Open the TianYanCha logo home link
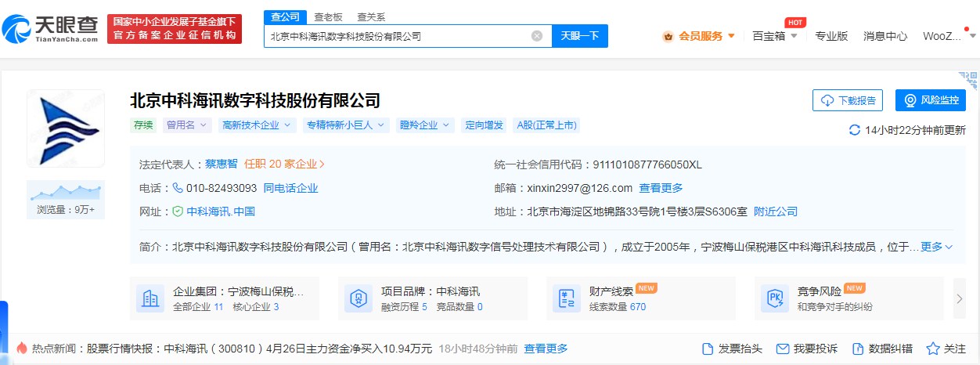The height and width of the screenshot is (365, 980). pyautogui.click(x=51, y=29)
